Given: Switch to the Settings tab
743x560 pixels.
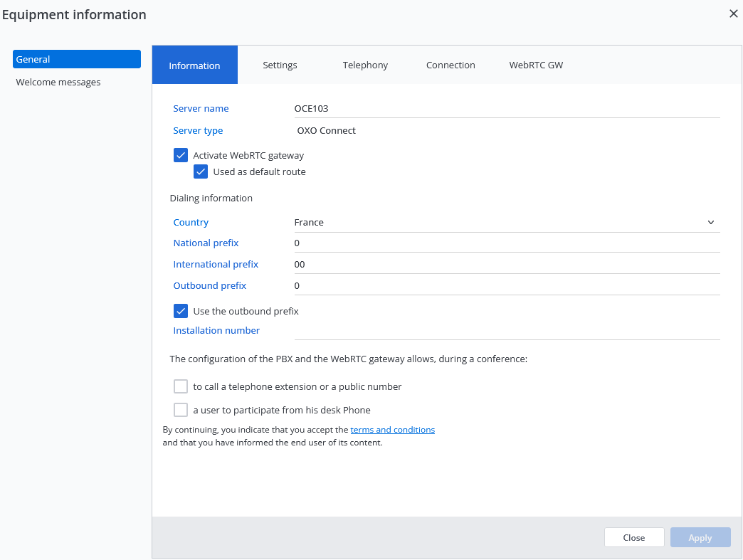Looking at the screenshot, I should (x=280, y=65).
